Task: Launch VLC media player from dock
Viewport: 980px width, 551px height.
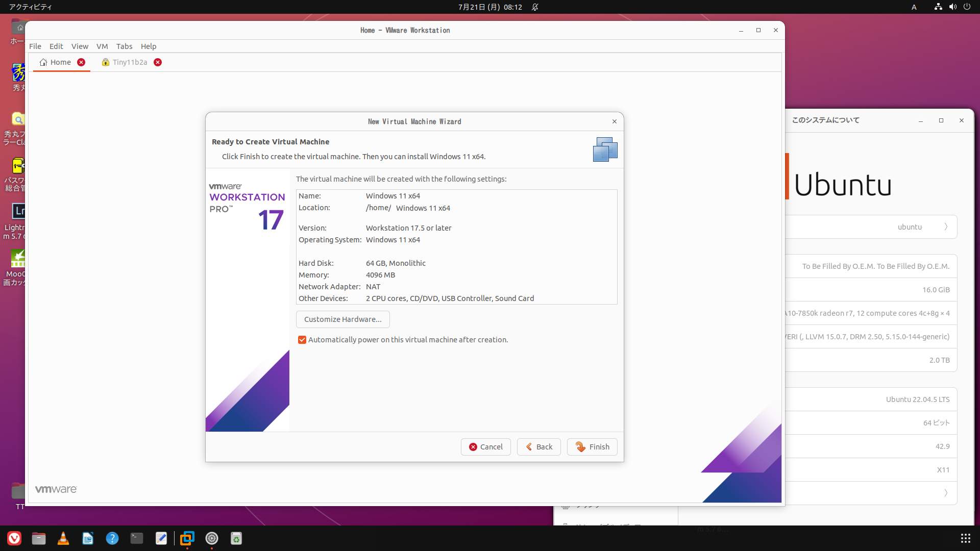Action: coord(63,538)
